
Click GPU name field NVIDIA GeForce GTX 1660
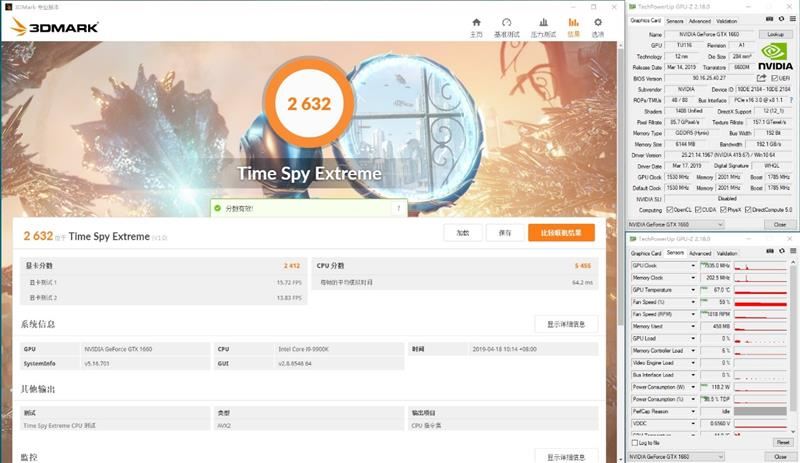coord(709,34)
